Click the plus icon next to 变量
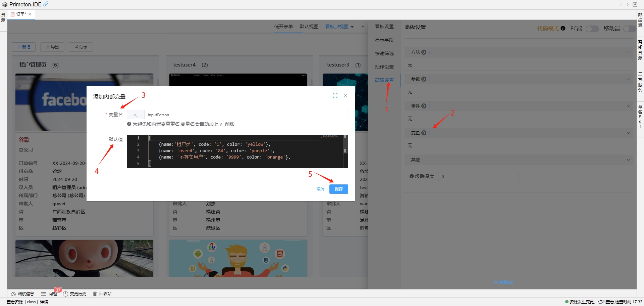The height and width of the screenshot is (306, 644). click(x=430, y=133)
